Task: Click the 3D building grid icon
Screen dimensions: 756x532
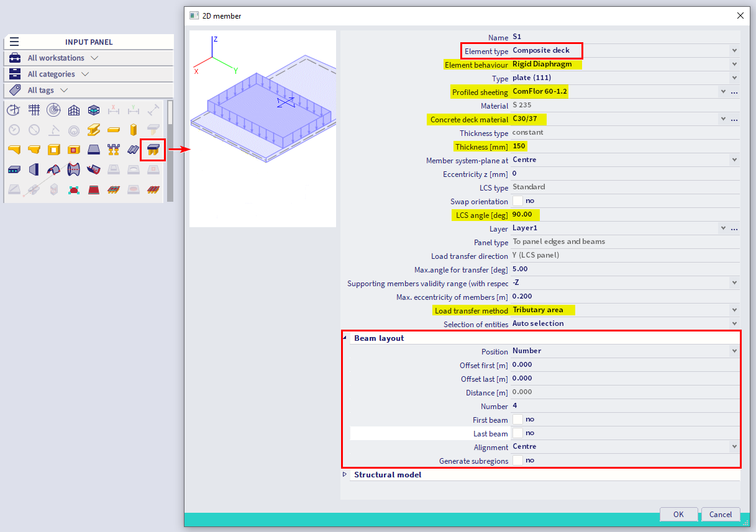Action: point(74,110)
